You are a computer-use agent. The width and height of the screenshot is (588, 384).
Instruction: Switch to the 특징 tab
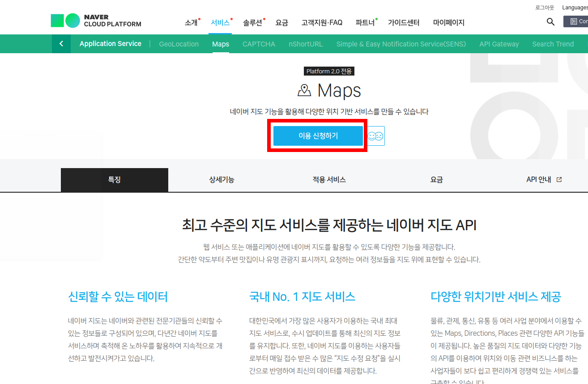115,180
